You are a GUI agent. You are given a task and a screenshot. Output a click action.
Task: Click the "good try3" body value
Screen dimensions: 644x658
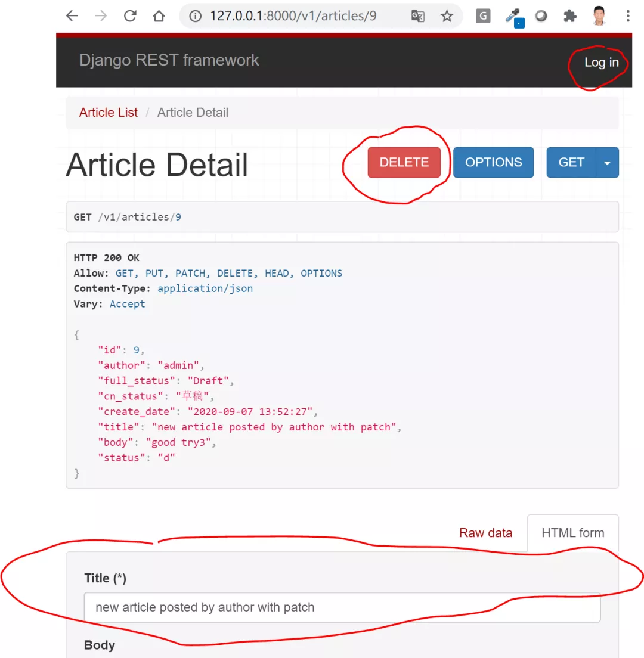click(178, 442)
